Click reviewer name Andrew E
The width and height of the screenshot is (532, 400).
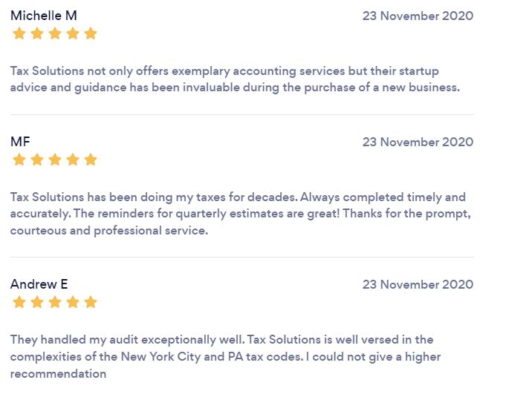tap(39, 284)
